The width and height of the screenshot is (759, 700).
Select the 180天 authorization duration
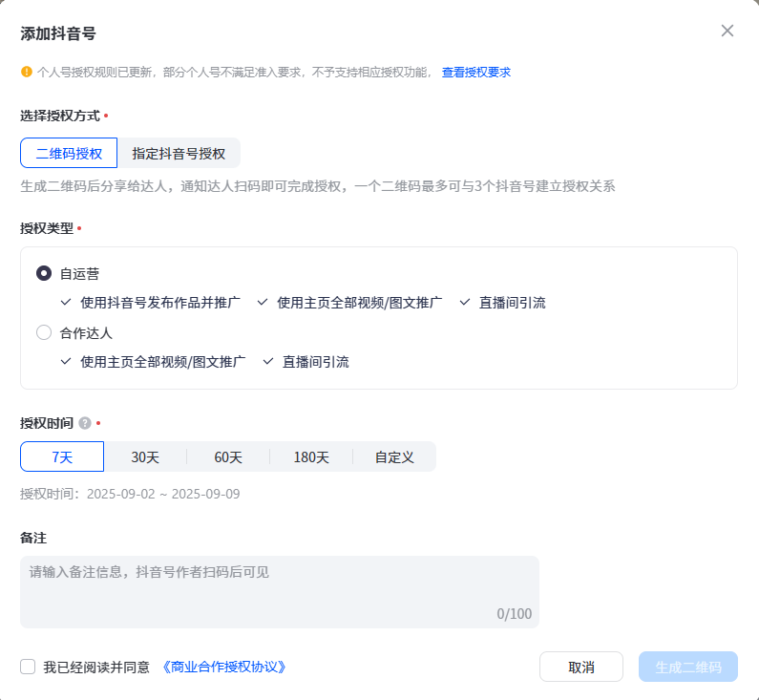311,456
